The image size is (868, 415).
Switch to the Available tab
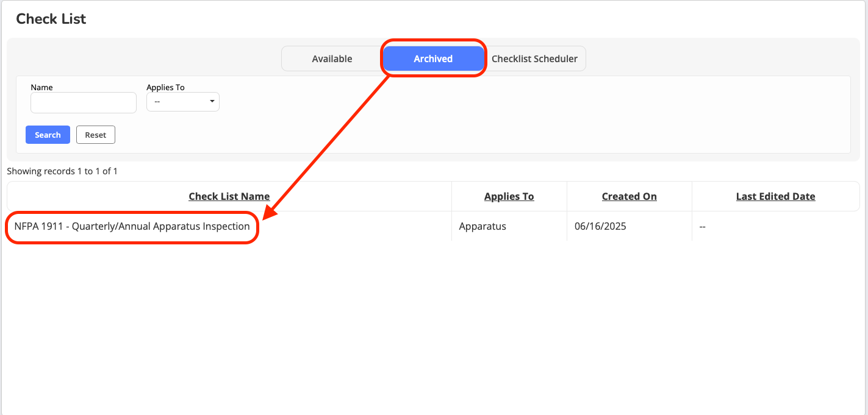coord(332,59)
